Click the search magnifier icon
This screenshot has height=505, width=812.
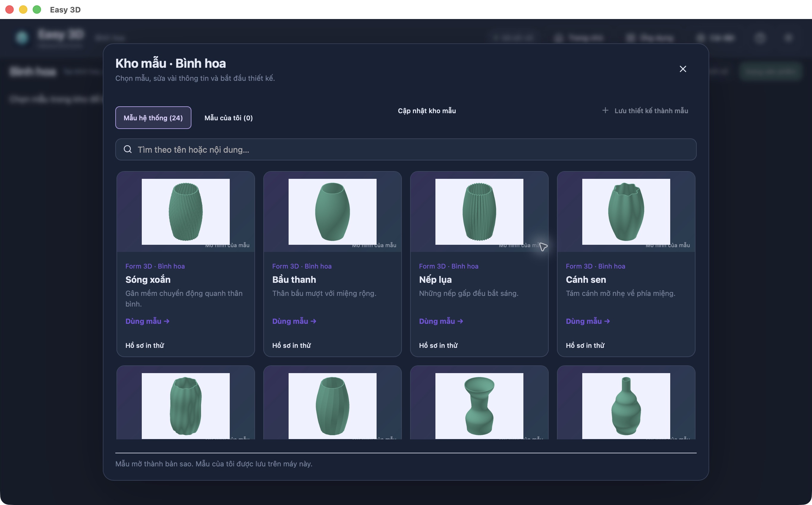coord(128,149)
